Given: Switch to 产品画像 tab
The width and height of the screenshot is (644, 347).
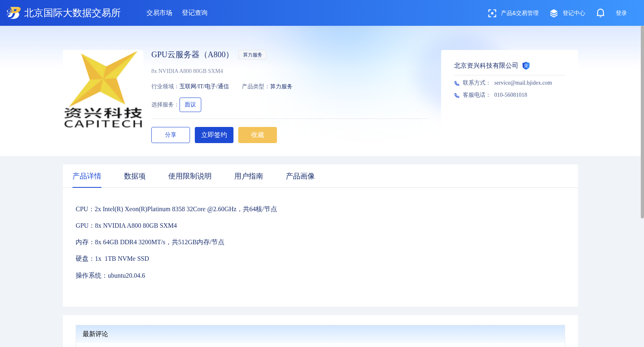Looking at the screenshot, I should (x=300, y=176).
